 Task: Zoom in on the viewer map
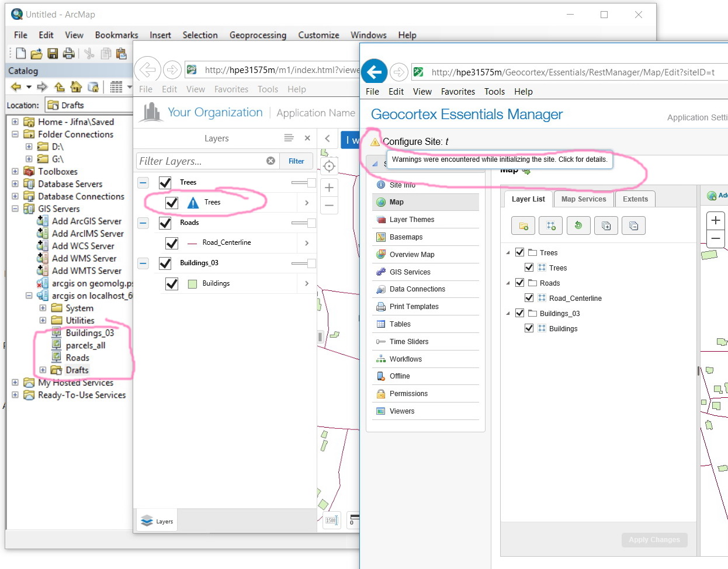pos(329,188)
